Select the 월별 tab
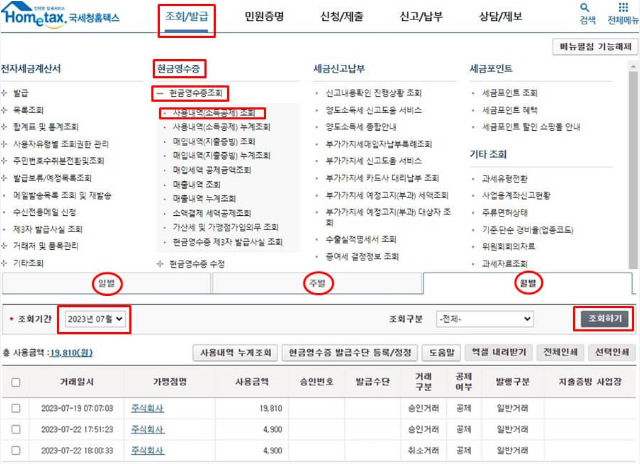This screenshot has width=640, height=464. pyautogui.click(x=528, y=283)
